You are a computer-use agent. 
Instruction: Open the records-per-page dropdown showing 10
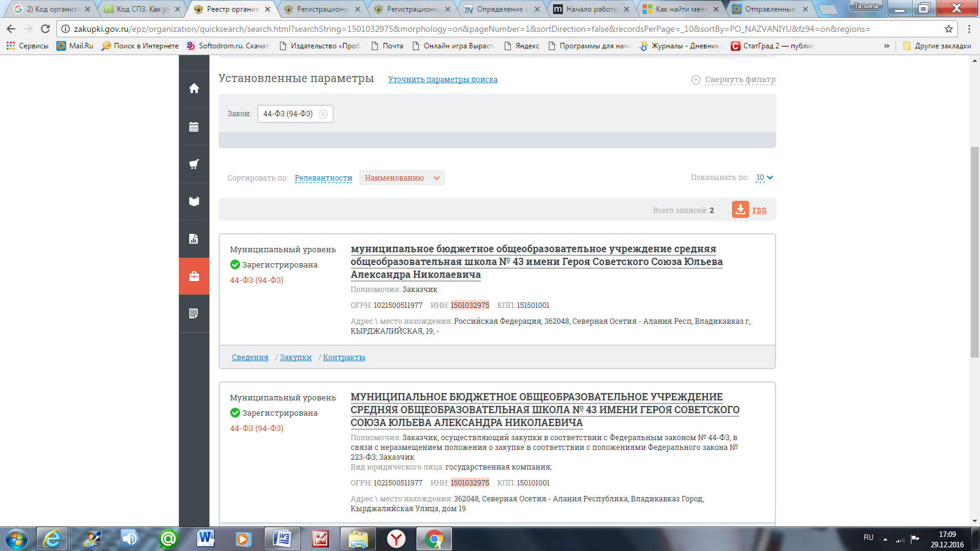pos(764,178)
